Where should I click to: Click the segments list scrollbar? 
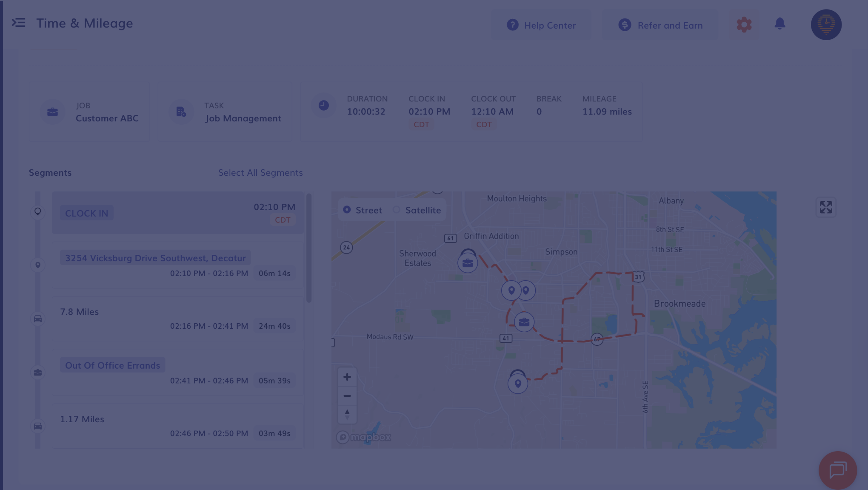pos(309,248)
